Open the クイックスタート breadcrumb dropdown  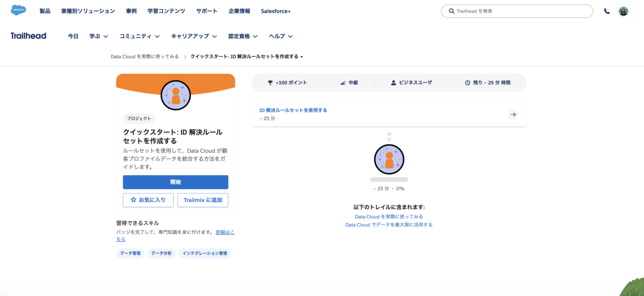247,56
